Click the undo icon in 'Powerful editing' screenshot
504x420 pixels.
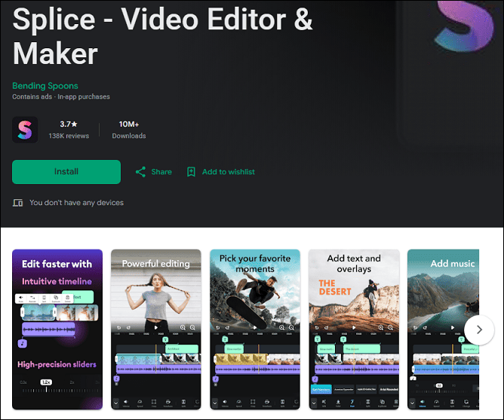(119, 327)
